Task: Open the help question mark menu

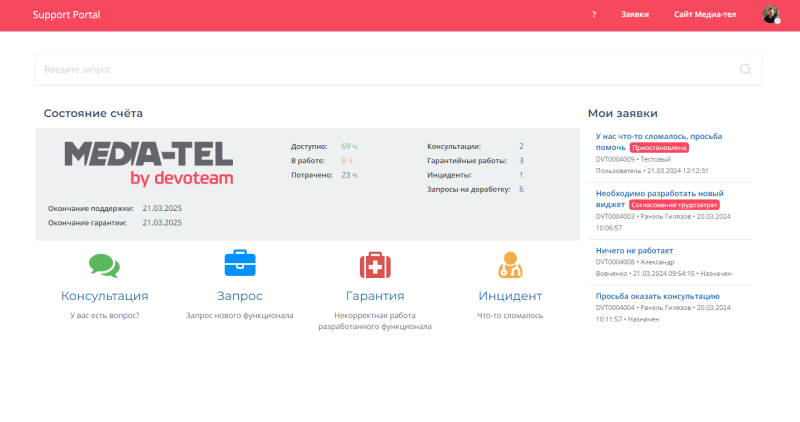Action: click(594, 14)
